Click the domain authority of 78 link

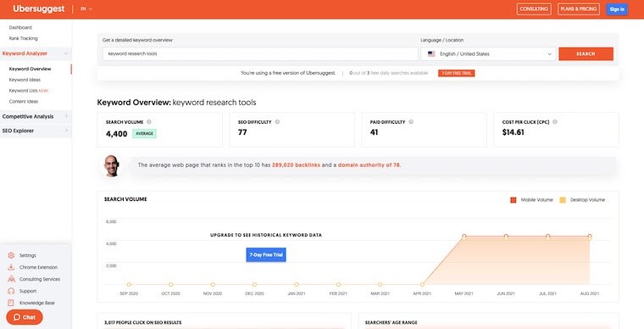point(369,165)
